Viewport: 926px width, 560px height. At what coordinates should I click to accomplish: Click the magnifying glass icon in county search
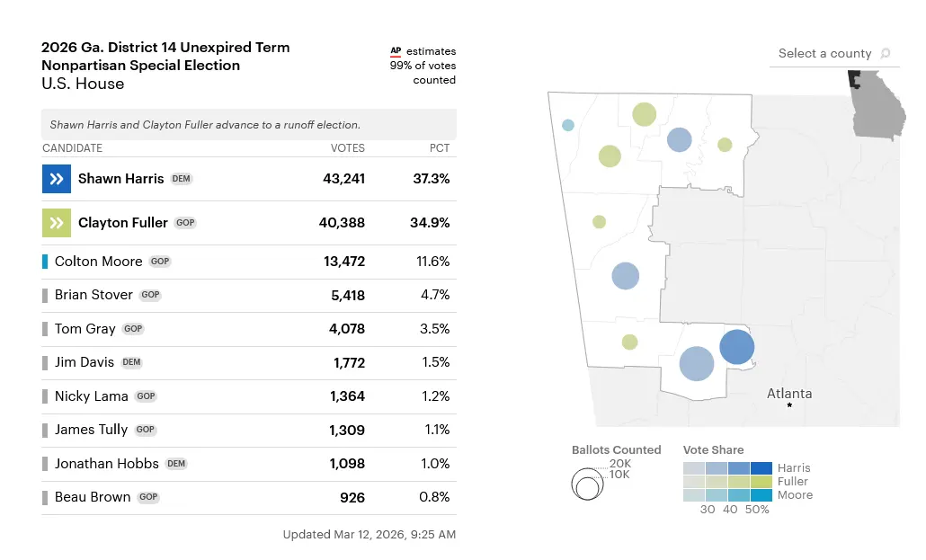click(x=886, y=53)
